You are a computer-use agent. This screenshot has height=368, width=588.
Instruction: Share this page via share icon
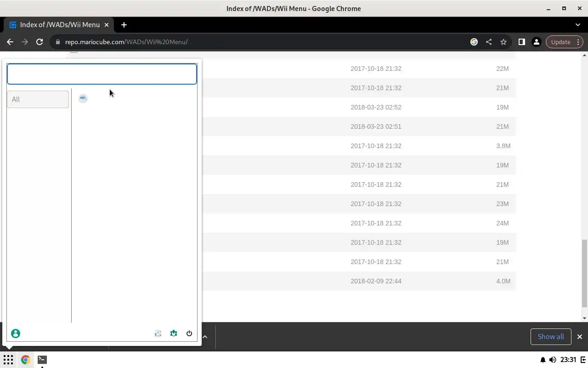point(489,42)
